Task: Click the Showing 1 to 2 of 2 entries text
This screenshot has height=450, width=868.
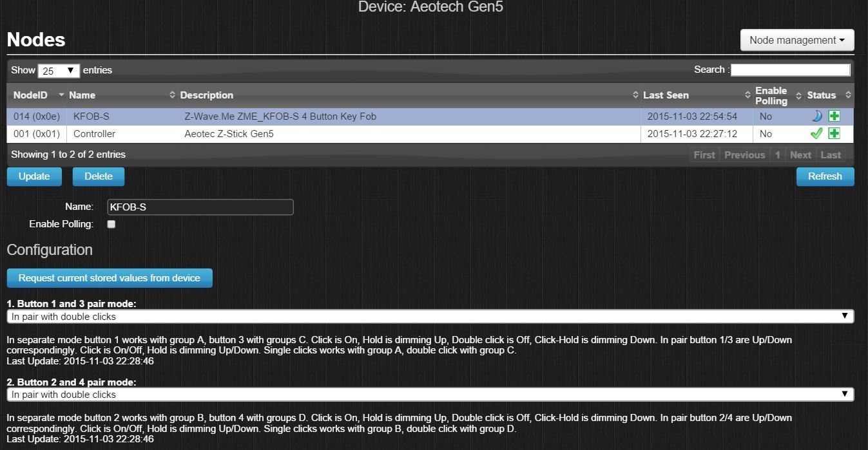Action: 68,155
